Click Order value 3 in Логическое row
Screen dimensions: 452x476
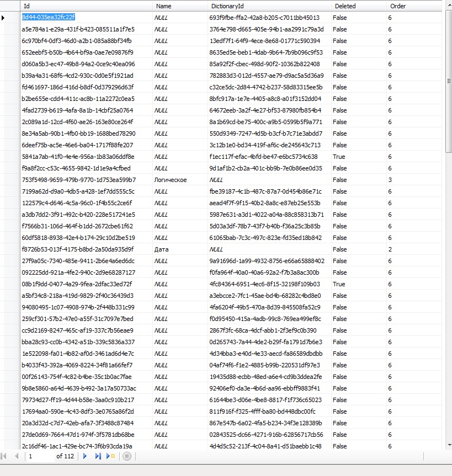click(414, 180)
